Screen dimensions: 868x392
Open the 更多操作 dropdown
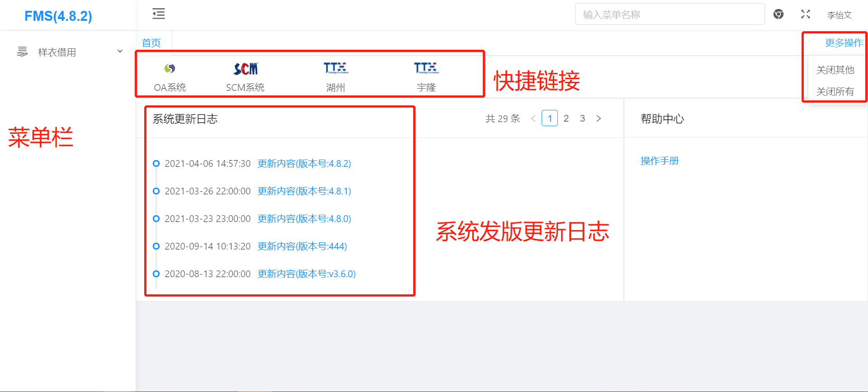coord(844,43)
